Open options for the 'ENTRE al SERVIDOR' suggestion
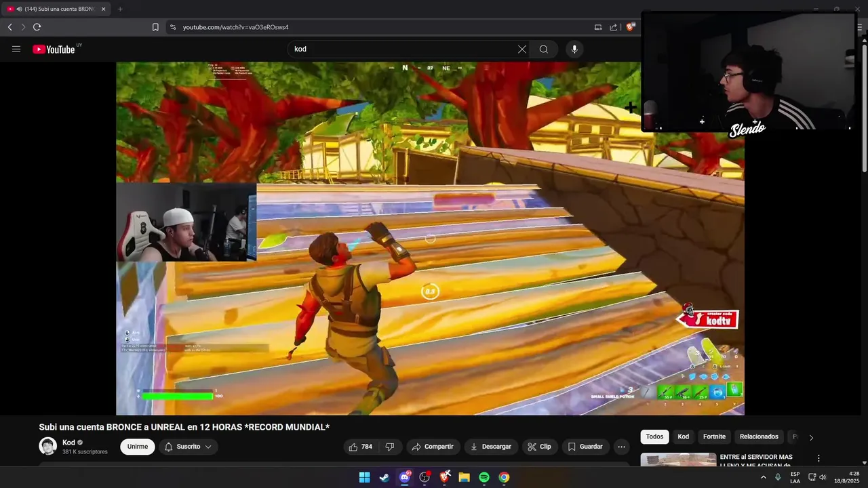Viewport: 868px width, 488px height. pos(818,458)
